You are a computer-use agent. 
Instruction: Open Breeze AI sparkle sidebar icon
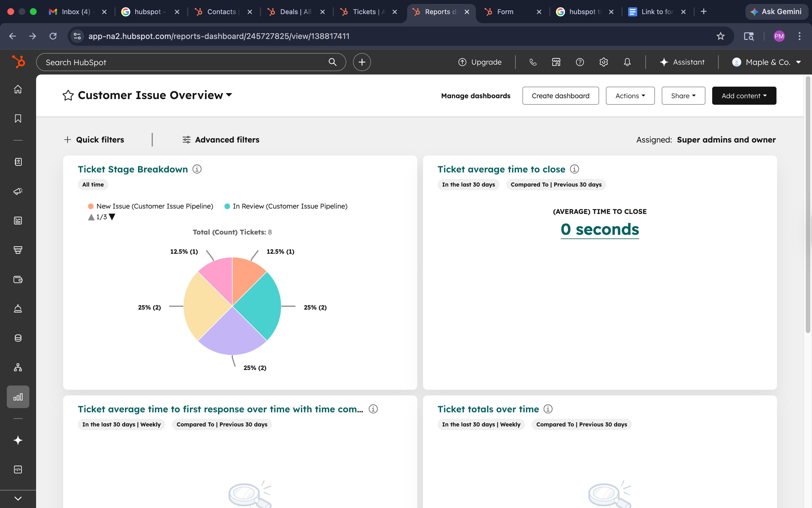[18, 440]
